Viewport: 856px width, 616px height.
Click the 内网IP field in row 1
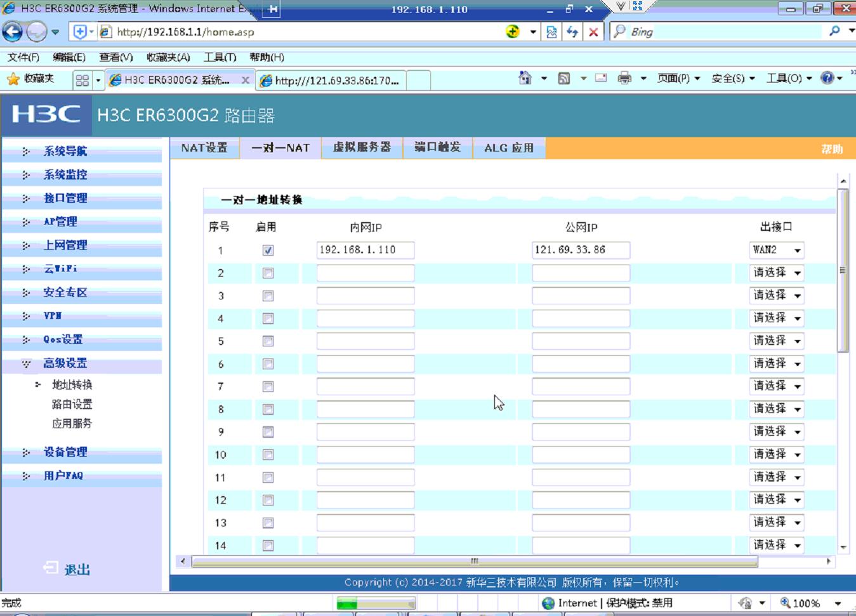pyautogui.click(x=365, y=250)
